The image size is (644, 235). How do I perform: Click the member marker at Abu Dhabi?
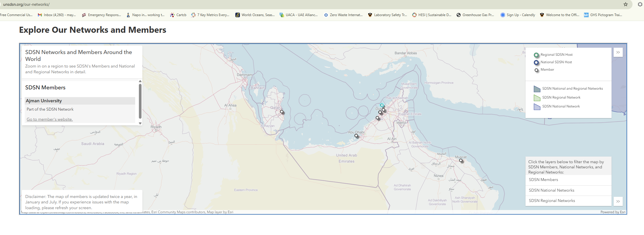click(356, 136)
